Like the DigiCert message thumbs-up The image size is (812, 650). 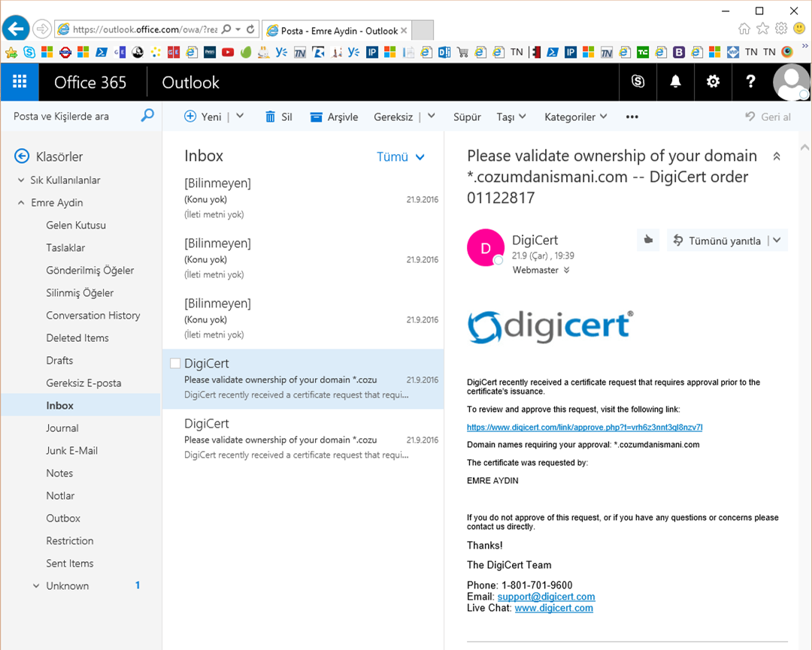648,240
